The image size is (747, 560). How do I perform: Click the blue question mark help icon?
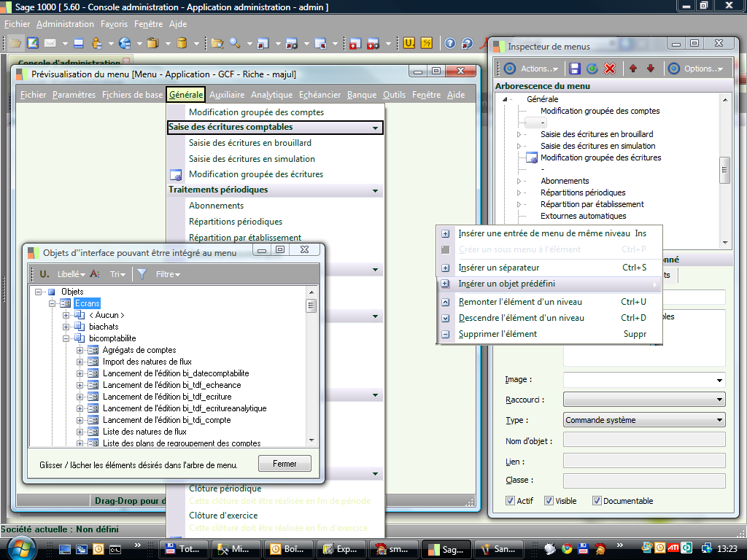pos(449,43)
